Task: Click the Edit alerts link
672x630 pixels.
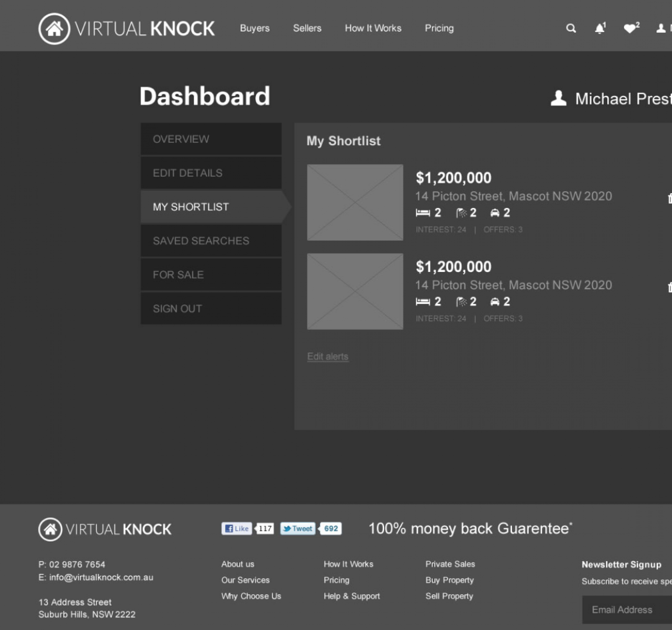Action: click(x=328, y=356)
